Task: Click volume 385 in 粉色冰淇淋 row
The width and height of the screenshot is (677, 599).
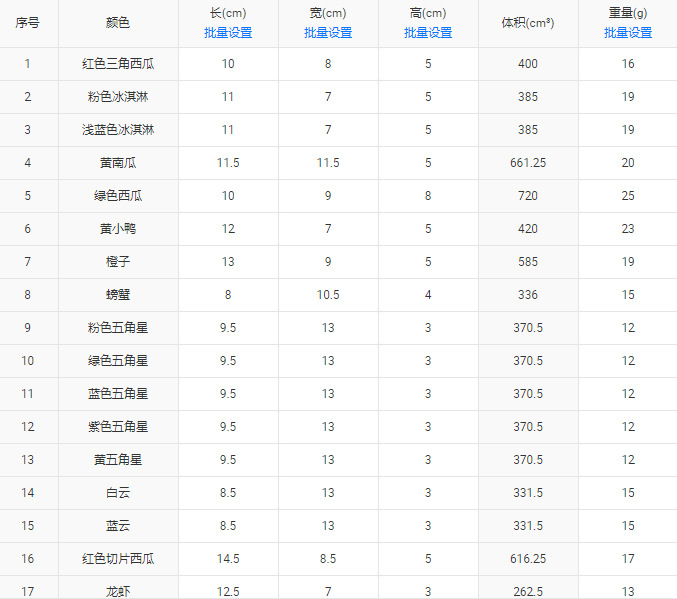Action: click(x=528, y=97)
